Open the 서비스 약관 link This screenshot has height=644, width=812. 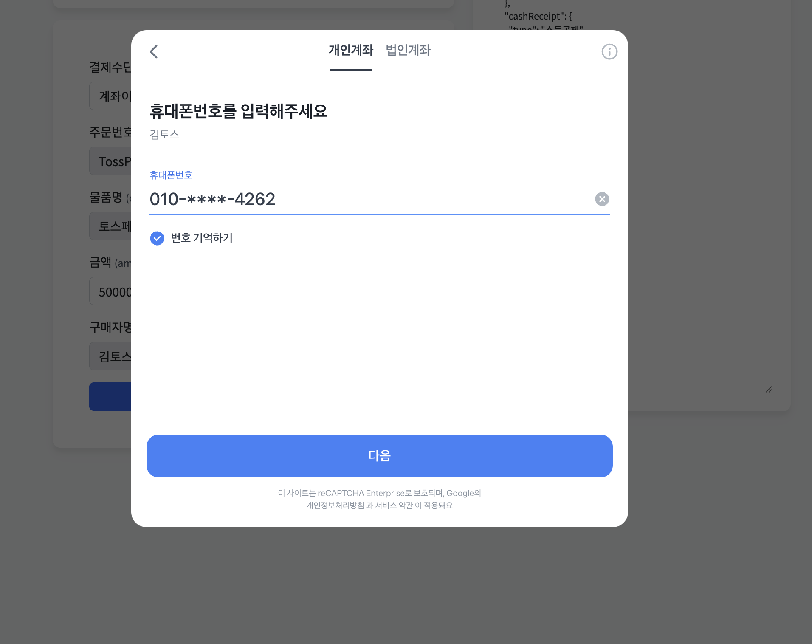[x=394, y=505]
